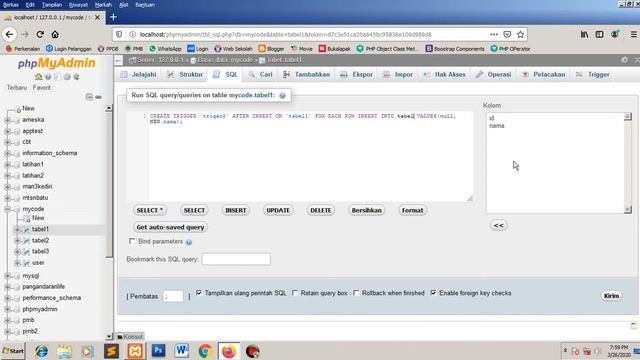Image resolution: width=640 pixels, height=360 pixels.
Task: Click the INSERT query button
Action: coord(236,210)
